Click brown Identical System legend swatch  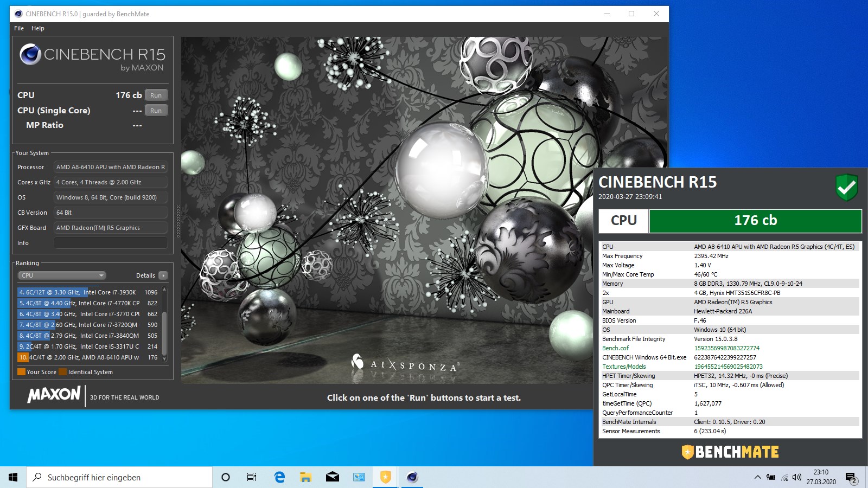[62, 372]
